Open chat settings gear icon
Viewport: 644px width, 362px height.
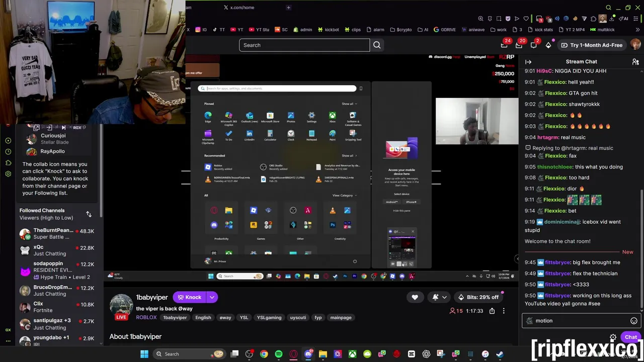tap(613, 337)
